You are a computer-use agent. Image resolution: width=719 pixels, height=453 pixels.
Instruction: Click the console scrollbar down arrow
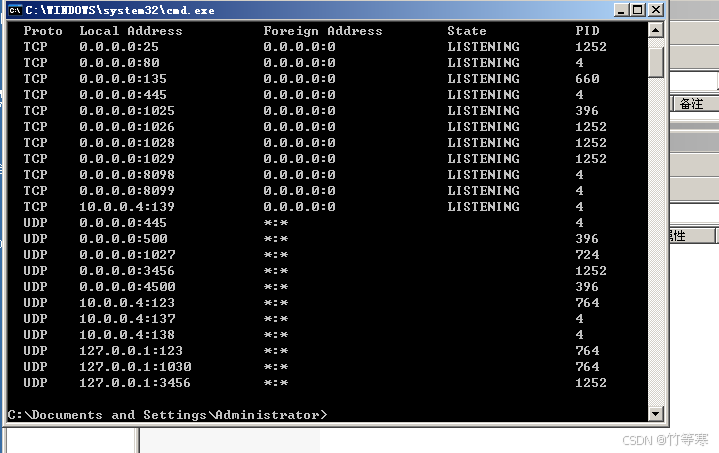tap(656, 413)
